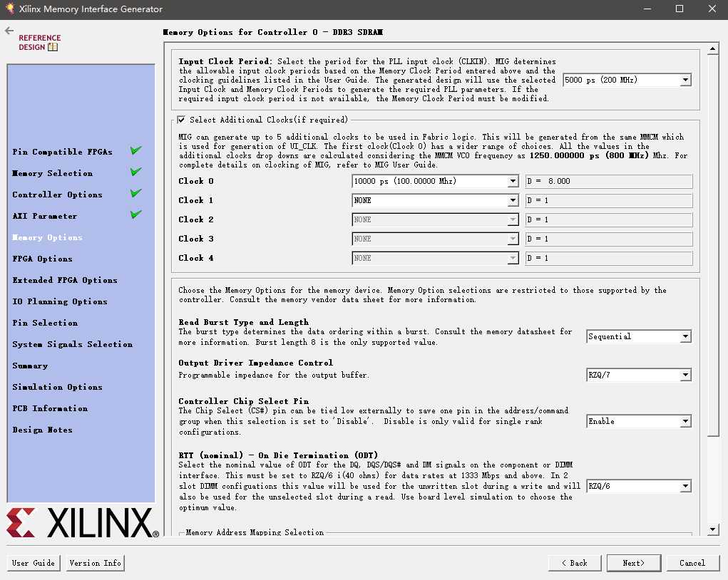The height and width of the screenshot is (580, 728).
Task: Go to Memory Selection step
Action: (x=53, y=173)
